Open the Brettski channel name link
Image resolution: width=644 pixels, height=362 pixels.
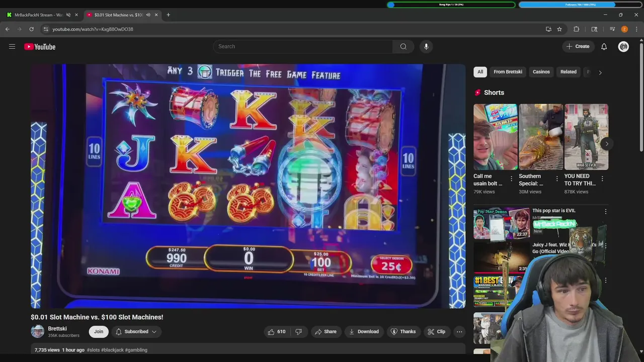[x=57, y=328]
